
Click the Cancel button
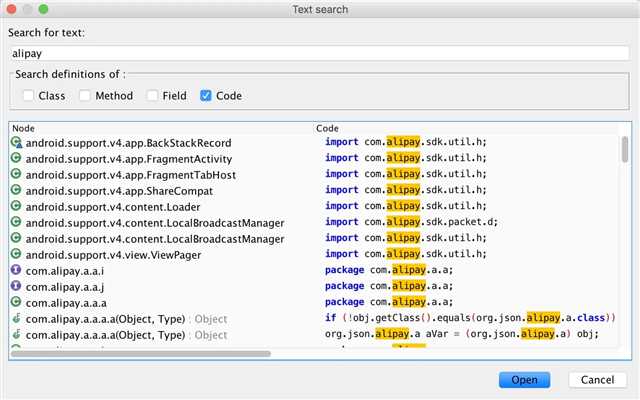(x=598, y=380)
